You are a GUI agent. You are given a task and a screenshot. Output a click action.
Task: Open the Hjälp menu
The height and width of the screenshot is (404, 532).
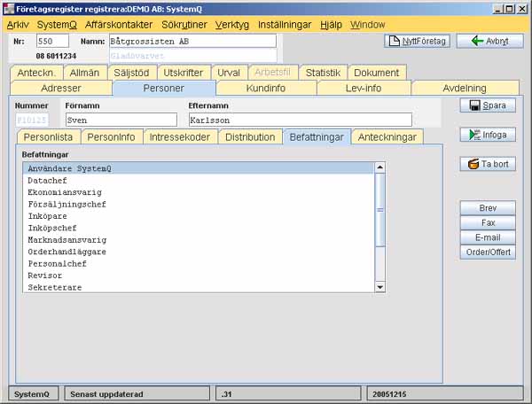(331, 25)
